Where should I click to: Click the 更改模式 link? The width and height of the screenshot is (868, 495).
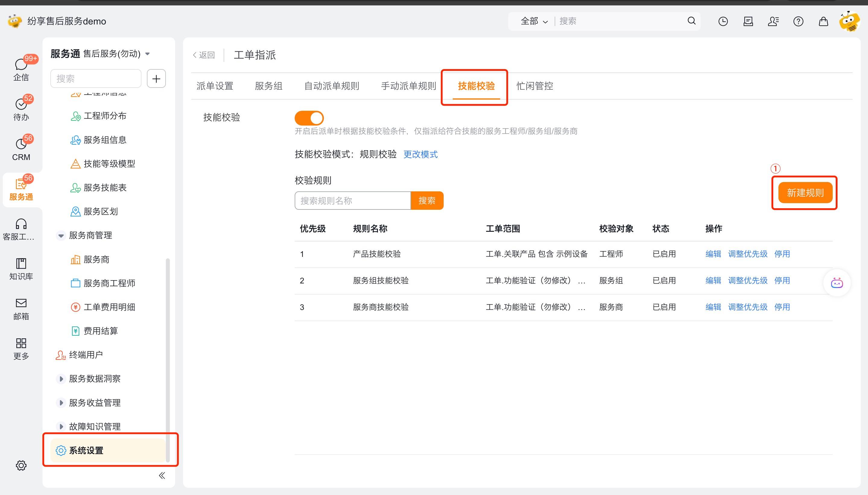tap(420, 154)
